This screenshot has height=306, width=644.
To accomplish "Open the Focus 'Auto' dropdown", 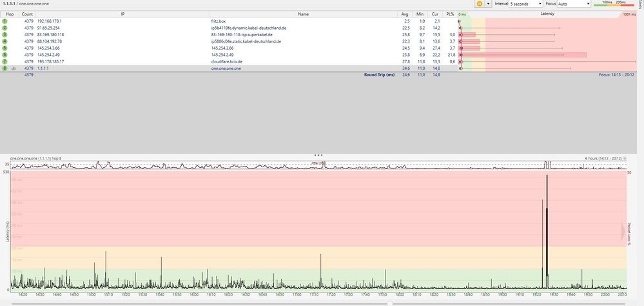I will pyautogui.click(x=574, y=4).
